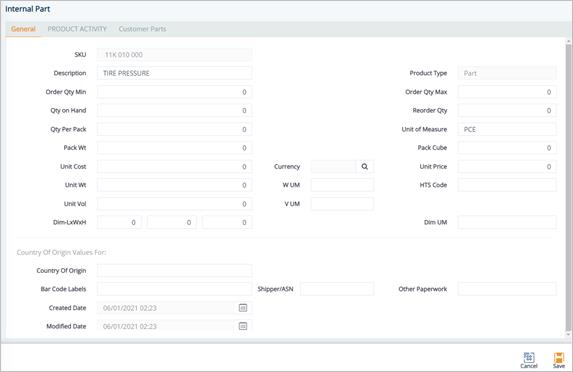Click the Qty on Hand field

point(174,110)
